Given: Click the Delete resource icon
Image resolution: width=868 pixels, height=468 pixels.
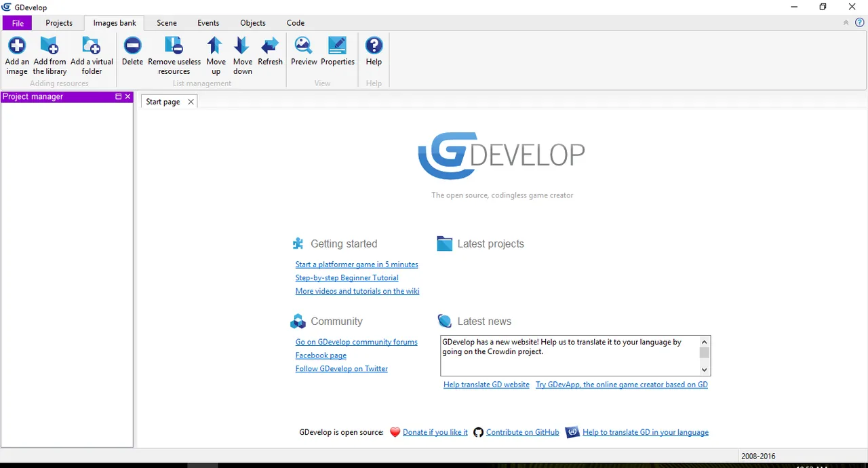Looking at the screenshot, I should click(133, 46).
